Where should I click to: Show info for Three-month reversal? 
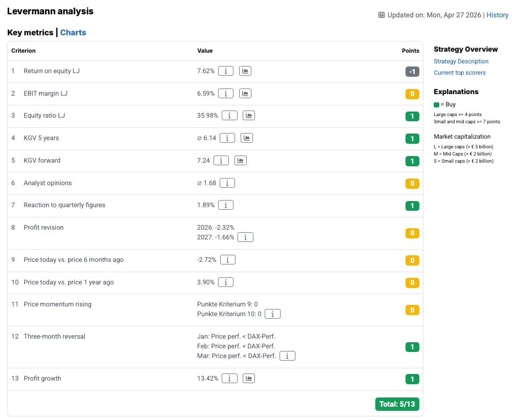288,356
